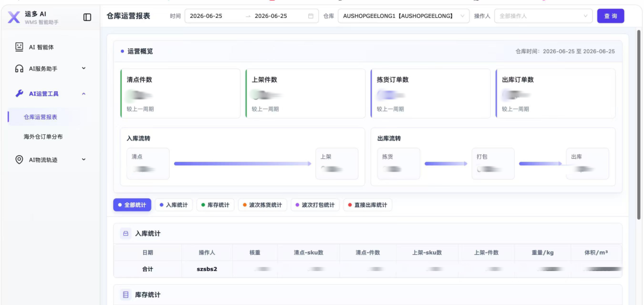The image size is (644, 305).
Task: Open the 仓库 warehouse dropdown
Action: tap(403, 16)
